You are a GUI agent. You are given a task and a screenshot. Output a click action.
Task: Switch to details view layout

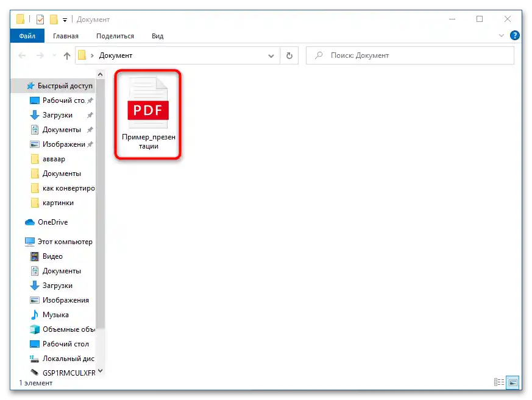pos(498,382)
